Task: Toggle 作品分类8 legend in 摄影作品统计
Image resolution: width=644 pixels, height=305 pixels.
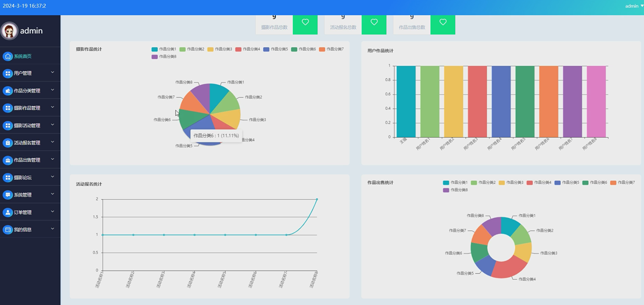Action: coord(164,56)
